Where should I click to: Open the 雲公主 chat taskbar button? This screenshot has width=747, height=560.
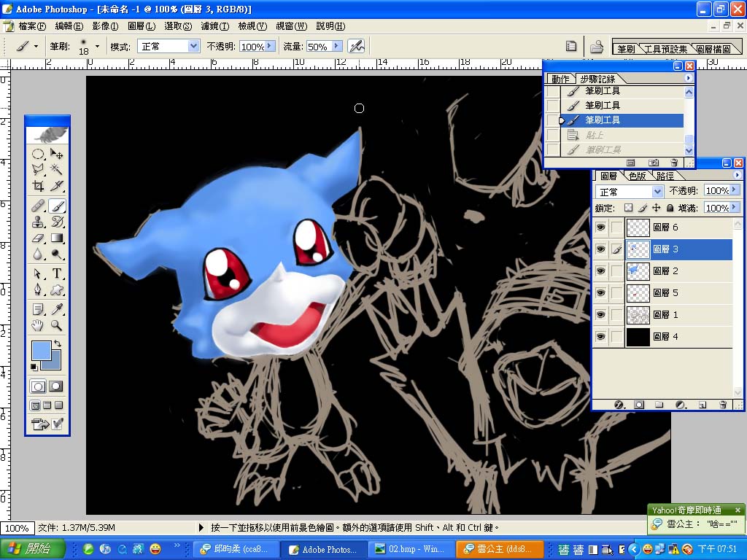pos(499,549)
